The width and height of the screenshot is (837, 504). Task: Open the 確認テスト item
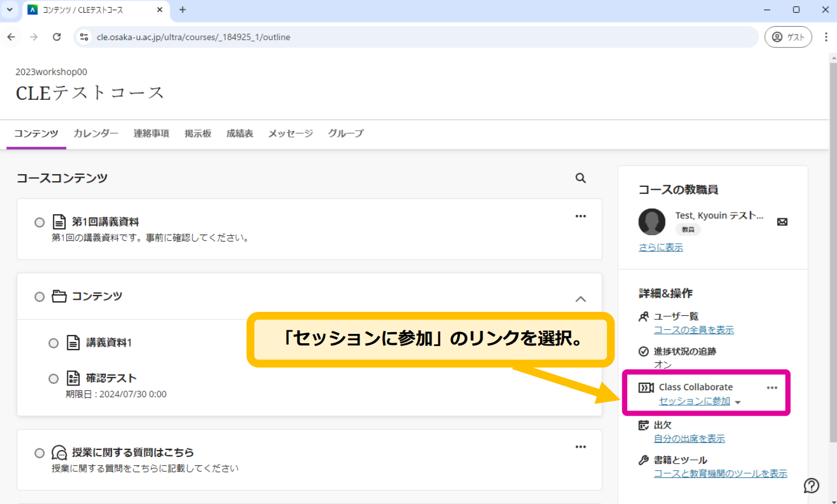(111, 378)
